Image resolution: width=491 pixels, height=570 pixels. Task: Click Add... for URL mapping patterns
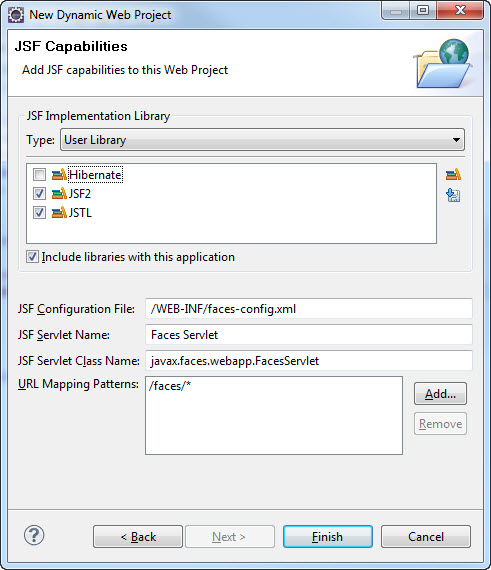440,394
